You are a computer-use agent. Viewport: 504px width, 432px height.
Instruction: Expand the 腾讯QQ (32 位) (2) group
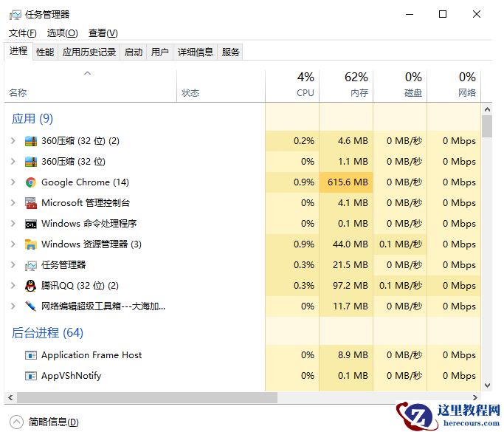click(x=13, y=286)
